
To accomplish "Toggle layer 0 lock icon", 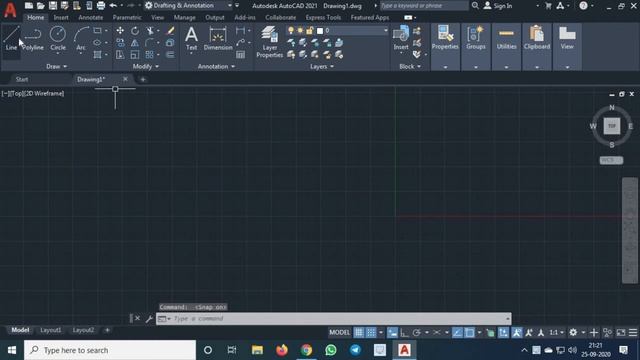I will pos(310,31).
